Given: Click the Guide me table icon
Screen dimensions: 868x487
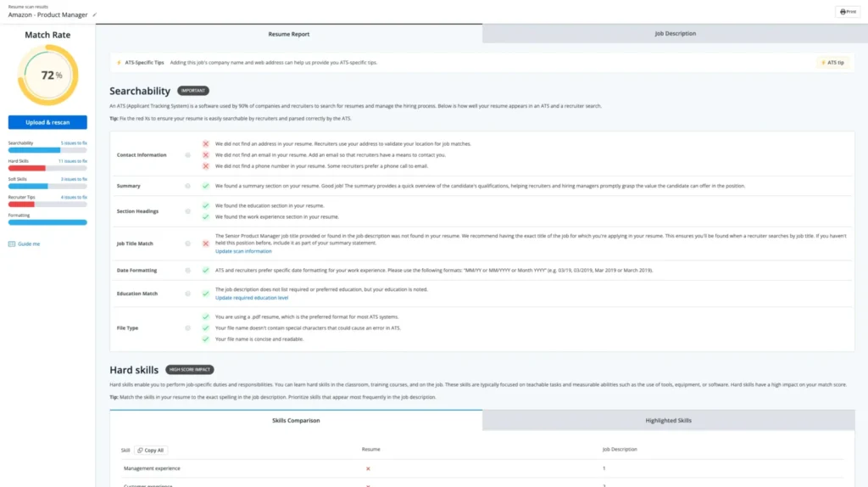Looking at the screenshot, I should 12,243.
